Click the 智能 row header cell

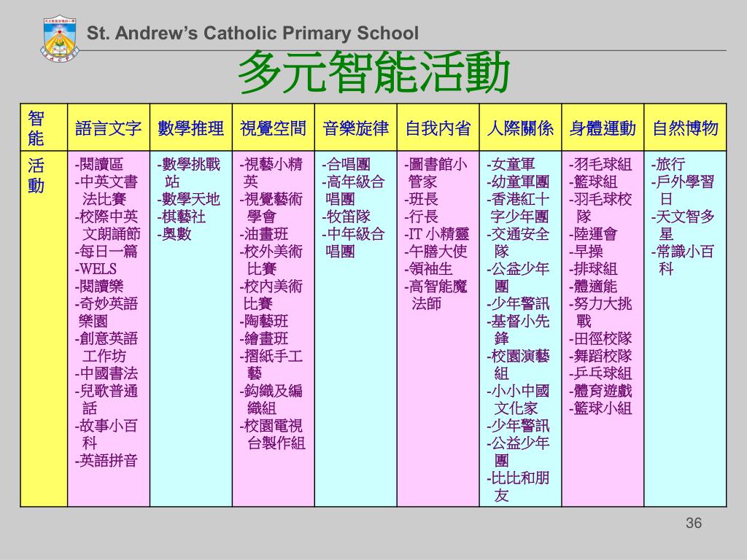(44, 128)
